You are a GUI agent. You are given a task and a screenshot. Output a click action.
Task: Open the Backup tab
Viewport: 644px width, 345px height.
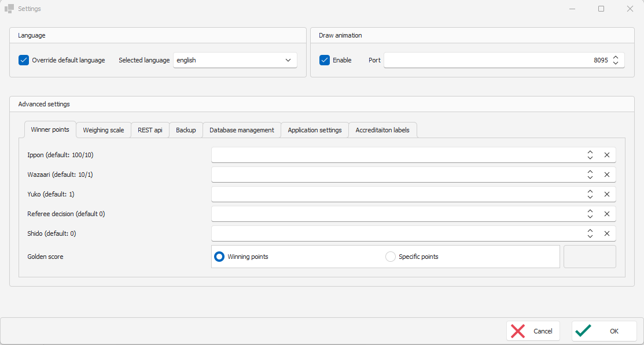click(186, 130)
